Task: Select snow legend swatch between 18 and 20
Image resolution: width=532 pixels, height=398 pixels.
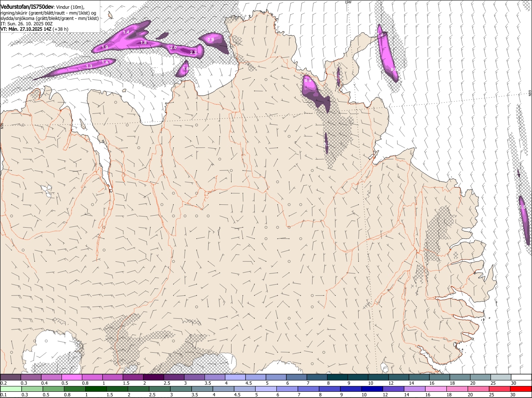Action: coord(460,377)
